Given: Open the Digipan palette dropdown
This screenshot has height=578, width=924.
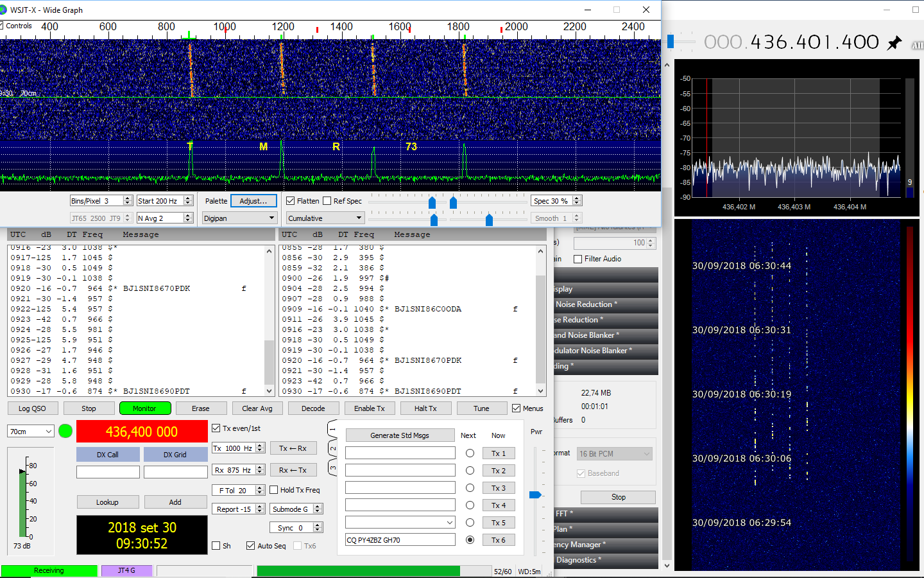Looking at the screenshot, I should click(x=239, y=218).
